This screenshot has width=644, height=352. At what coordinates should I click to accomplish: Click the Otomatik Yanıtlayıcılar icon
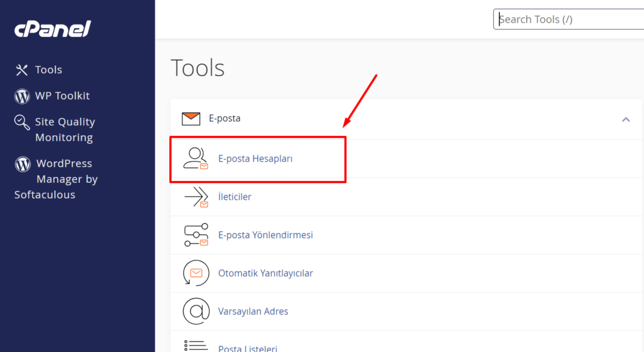click(196, 273)
